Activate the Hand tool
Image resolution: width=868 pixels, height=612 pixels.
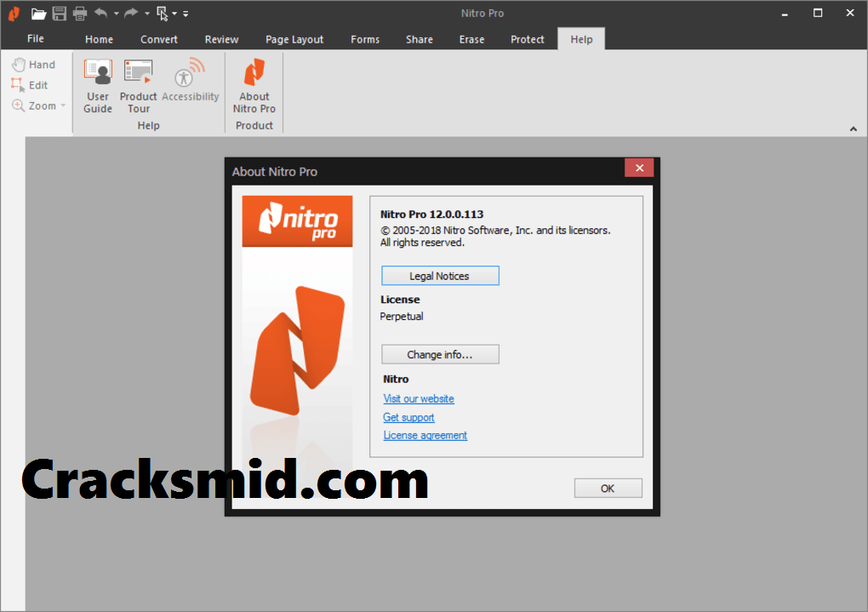(34, 65)
